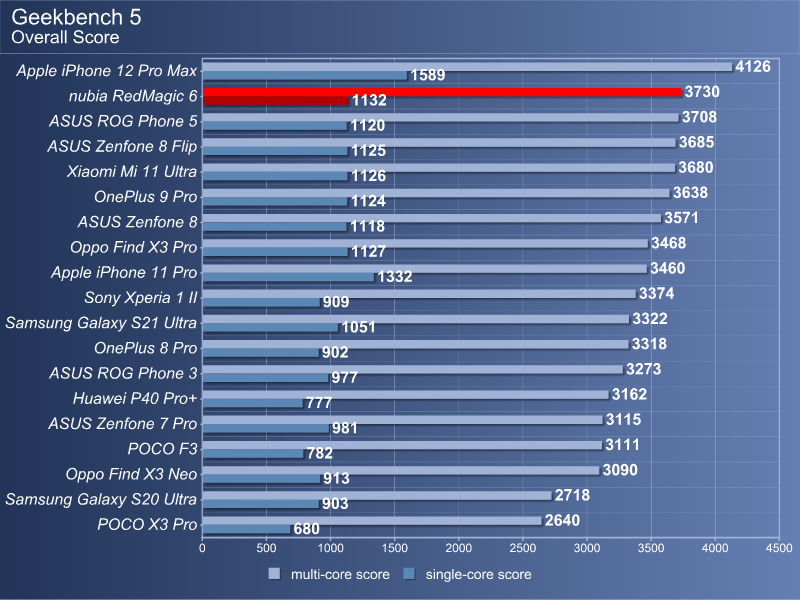The width and height of the screenshot is (800, 600).
Task: Click the red multi-core bar for RedMagic 6
Action: click(x=442, y=92)
